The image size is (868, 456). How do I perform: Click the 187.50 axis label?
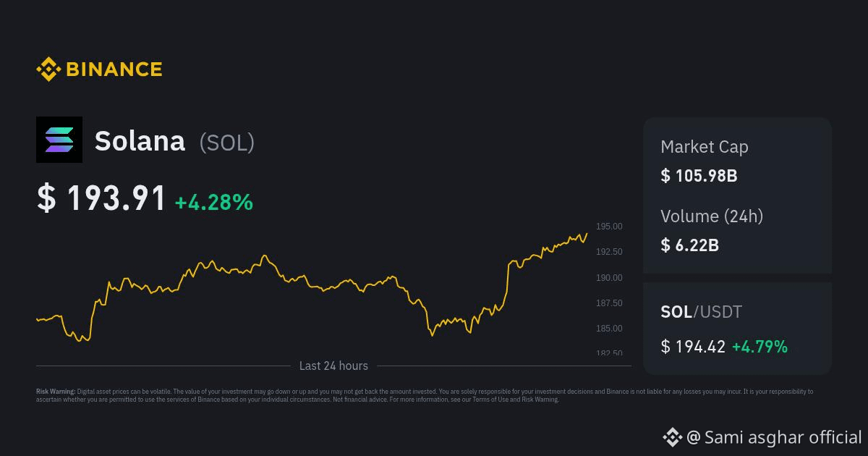pos(609,303)
